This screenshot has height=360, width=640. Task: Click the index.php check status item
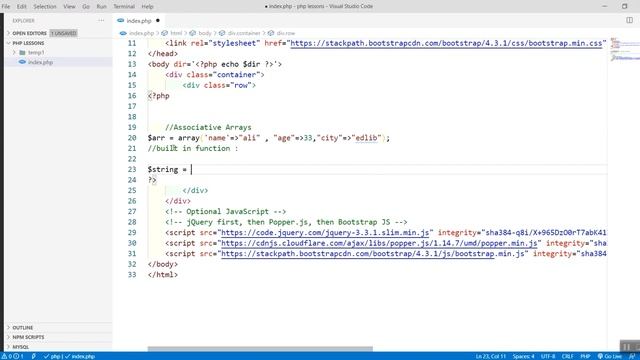tap(80, 356)
